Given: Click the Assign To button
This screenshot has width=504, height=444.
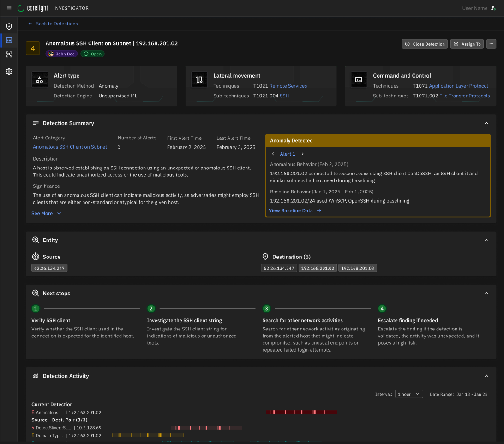Looking at the screenshot, I should click(x=467, y=44).
